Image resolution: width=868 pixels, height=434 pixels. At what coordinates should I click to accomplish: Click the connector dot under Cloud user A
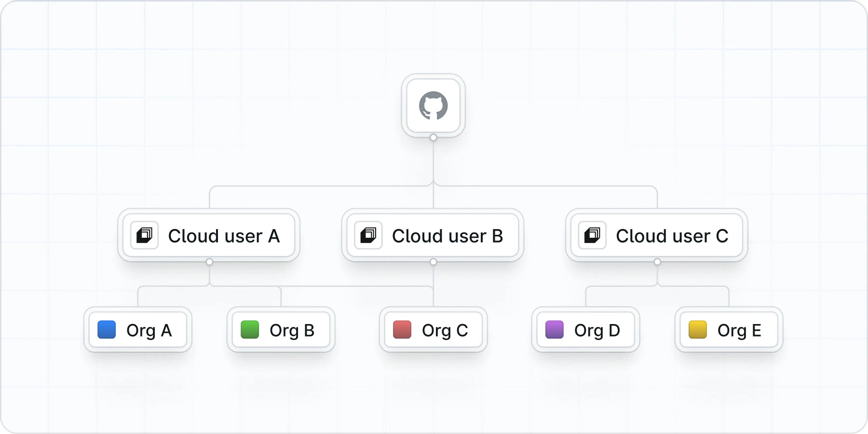coord(209,261)
